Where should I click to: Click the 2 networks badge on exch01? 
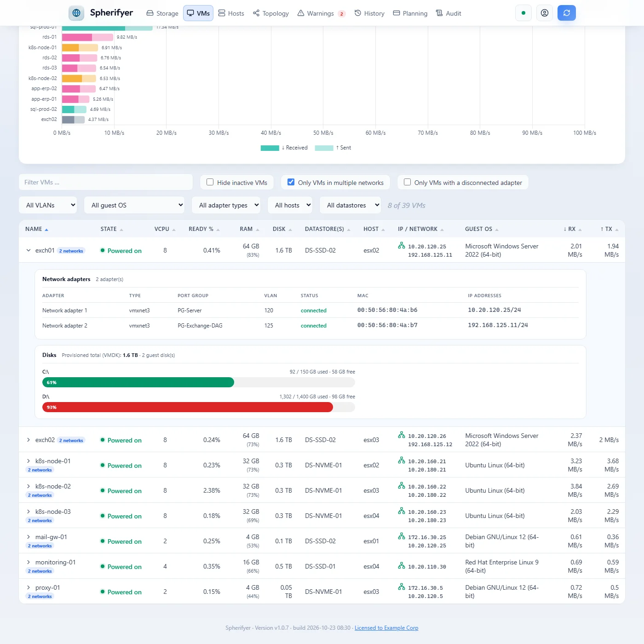tap(71, 251)
